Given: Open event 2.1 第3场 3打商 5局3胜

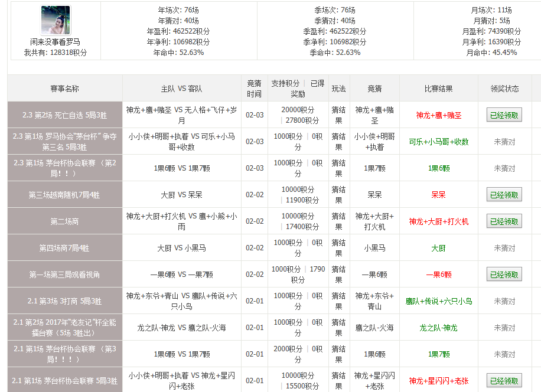Looking at the screenshot, I should pos(64,301).
